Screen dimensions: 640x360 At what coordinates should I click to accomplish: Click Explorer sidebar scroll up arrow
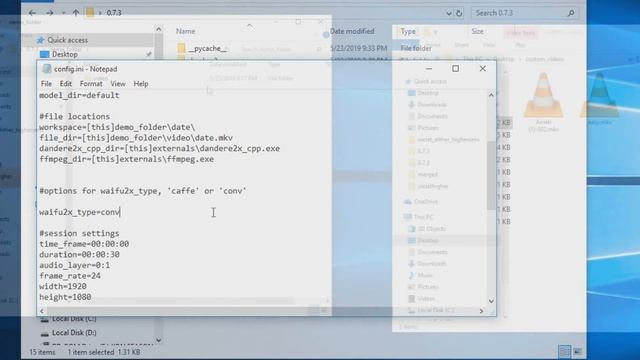click(x=158, y=29)
